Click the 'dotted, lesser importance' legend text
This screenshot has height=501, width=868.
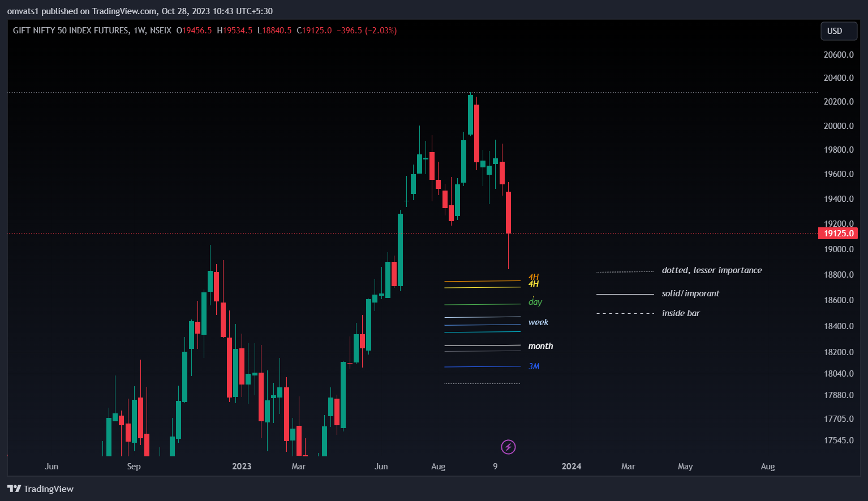[712, 270]
